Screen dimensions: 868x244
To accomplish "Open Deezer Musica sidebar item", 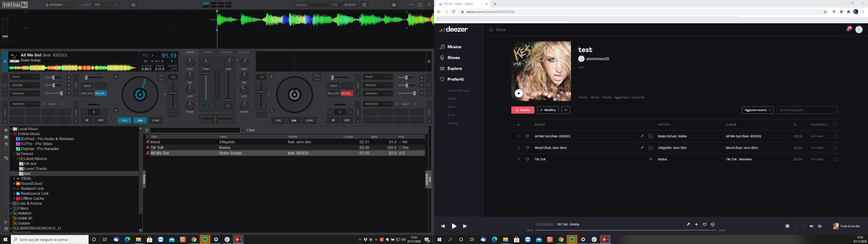I will pyautogui.click(x=454, y=47).
